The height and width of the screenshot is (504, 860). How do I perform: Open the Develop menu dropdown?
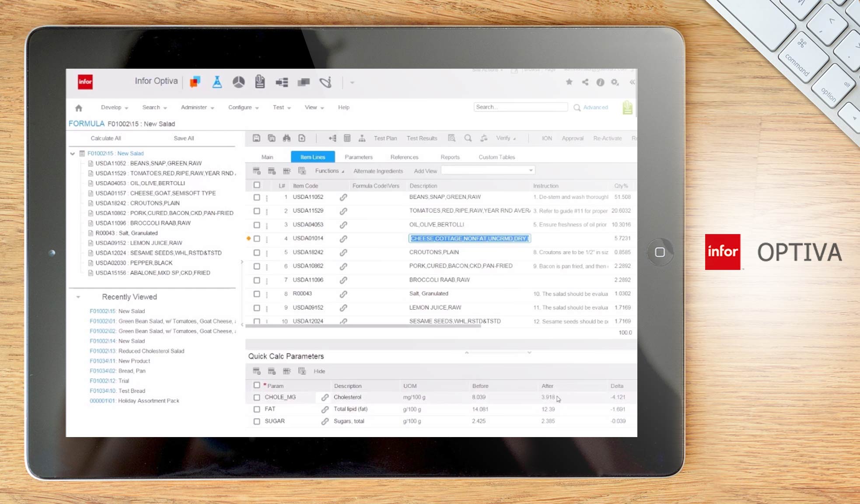pyautogui.click(x=112, y=107)
